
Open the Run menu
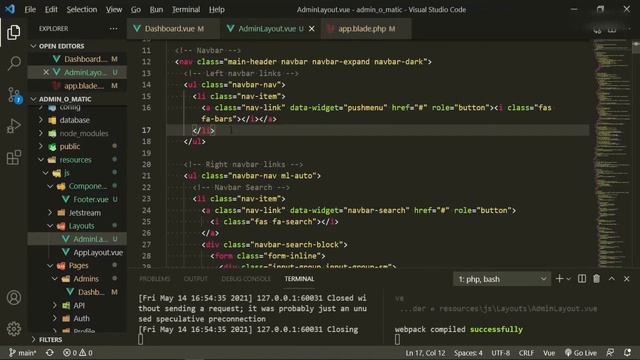156,9
